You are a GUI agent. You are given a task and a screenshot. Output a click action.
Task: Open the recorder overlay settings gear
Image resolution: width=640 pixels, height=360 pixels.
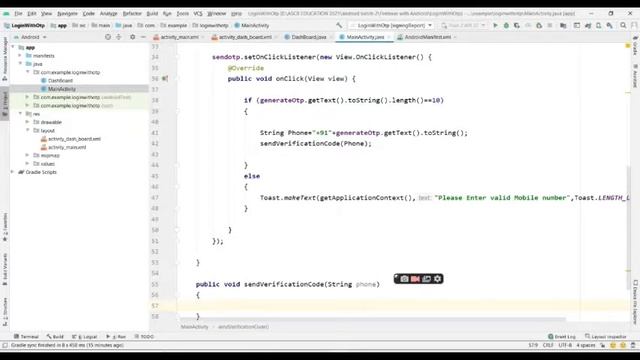click(x=438, y=279)
